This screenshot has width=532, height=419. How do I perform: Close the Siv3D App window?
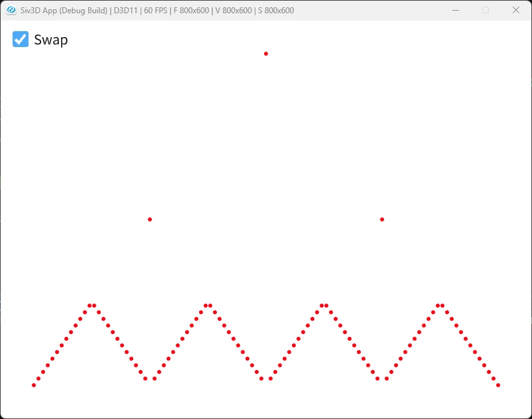pyautogui.click(x=515, y=11)
